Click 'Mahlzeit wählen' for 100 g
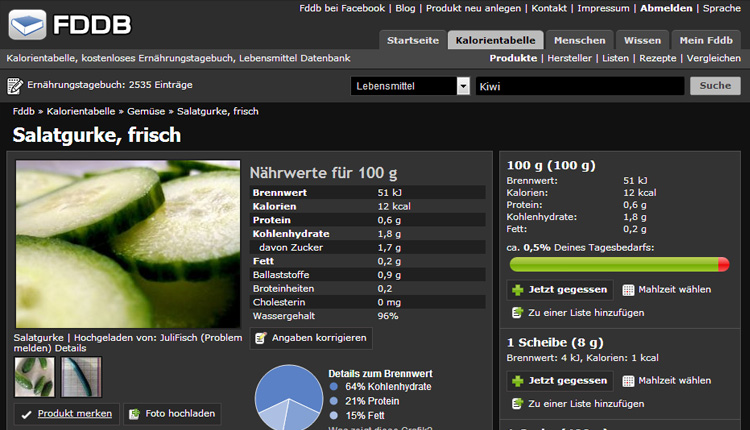750x430 pixels. click(674, 290)
